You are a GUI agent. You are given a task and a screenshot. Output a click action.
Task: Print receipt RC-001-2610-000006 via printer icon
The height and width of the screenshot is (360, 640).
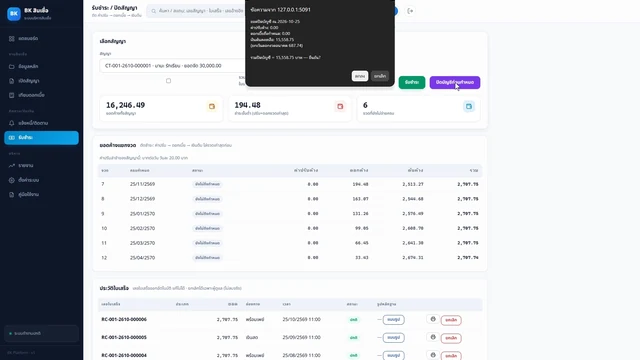[433, 319]
